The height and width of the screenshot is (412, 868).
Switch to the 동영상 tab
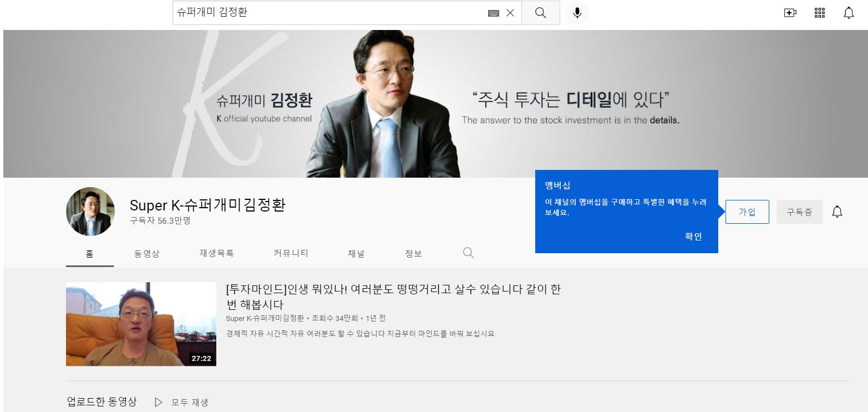pos(147,254)
